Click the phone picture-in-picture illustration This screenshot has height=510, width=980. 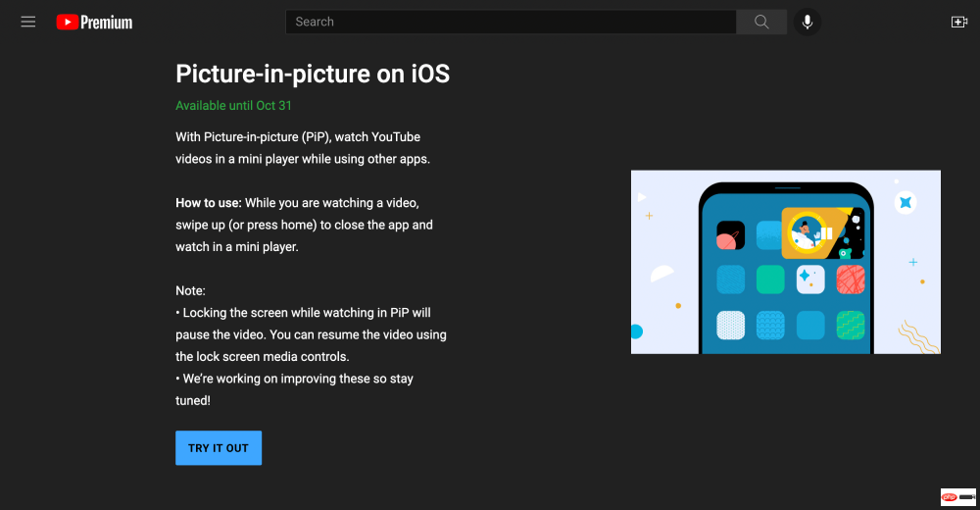[x=786, y=262]
